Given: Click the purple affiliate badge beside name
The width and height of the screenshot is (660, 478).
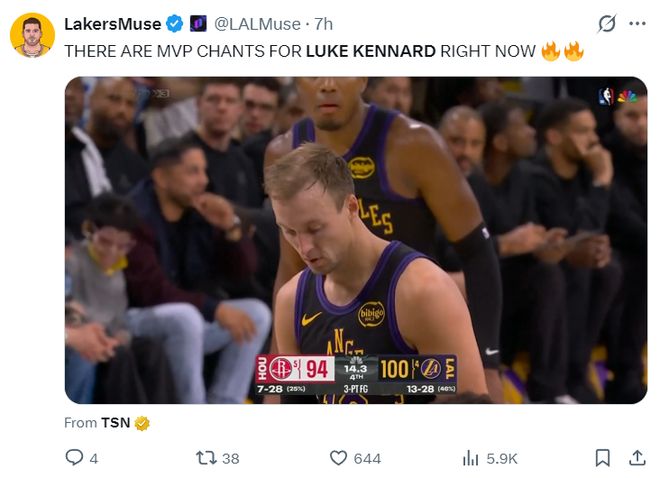Looking at the screenshot, I should coord(198,23).
